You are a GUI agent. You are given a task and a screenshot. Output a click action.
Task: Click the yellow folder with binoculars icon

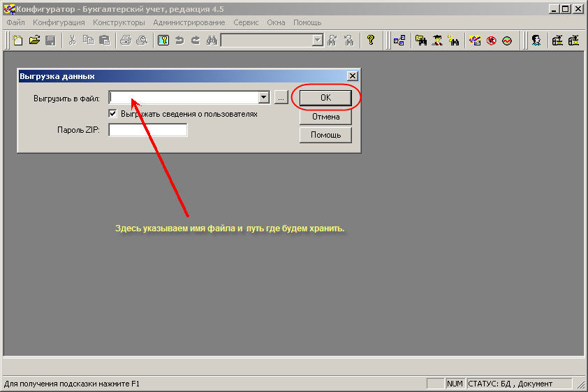click(421, 40)
